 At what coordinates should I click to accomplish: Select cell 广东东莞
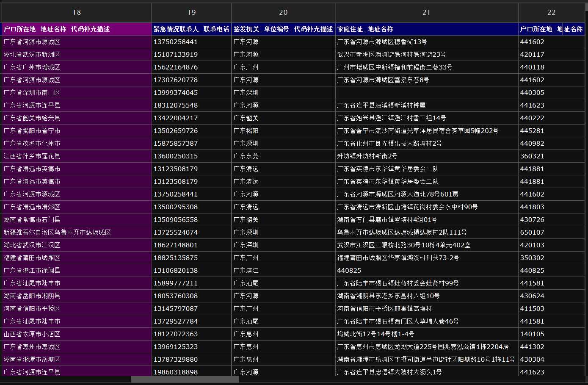click(283, 156)
